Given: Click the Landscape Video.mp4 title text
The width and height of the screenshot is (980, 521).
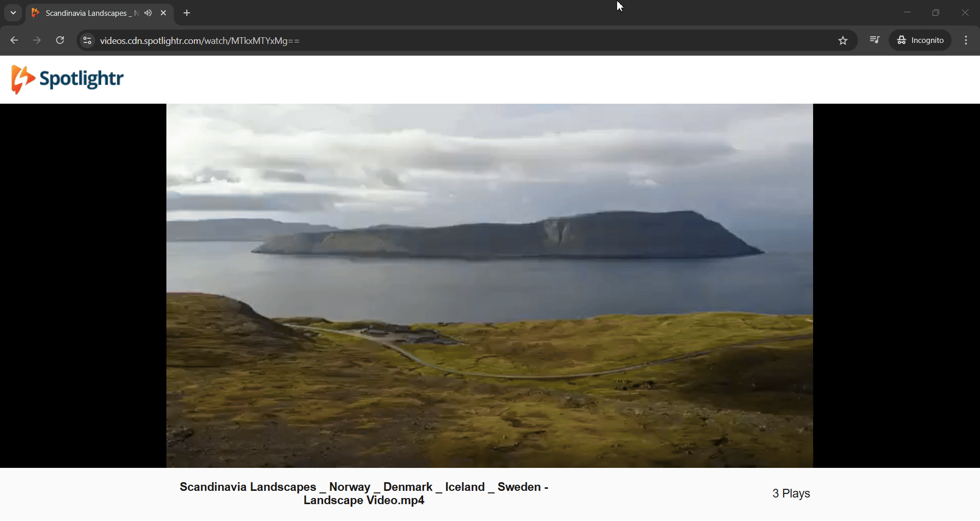Looking at the screenshot, I should [364, 493].
